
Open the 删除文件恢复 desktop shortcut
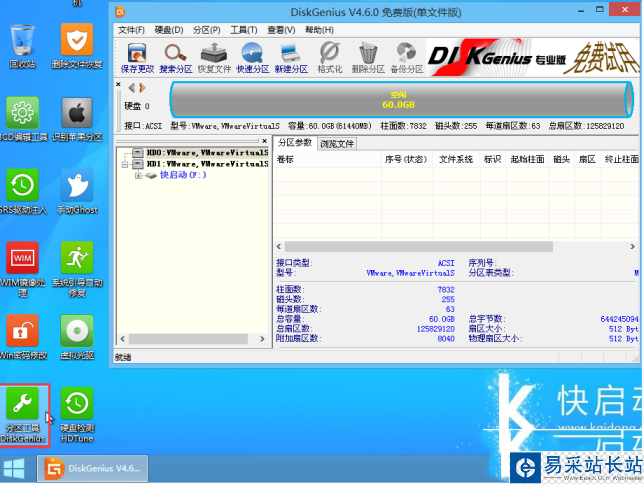click(77, 46)
